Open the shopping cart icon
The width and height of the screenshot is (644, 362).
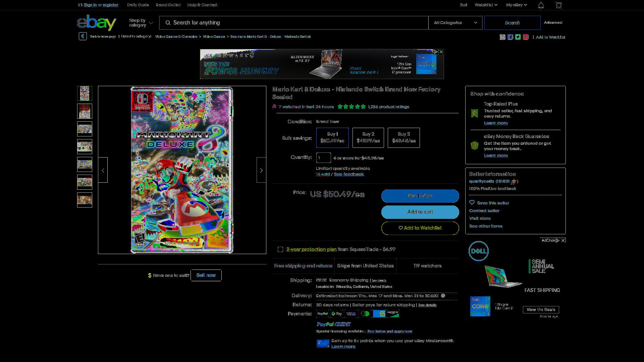558,5
